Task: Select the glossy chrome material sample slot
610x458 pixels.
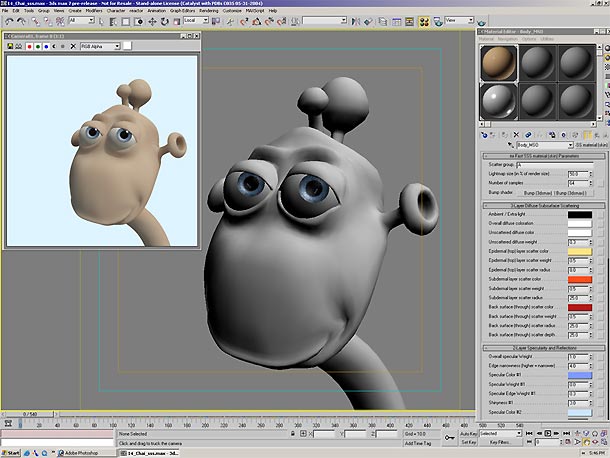Action: point(499,101)
